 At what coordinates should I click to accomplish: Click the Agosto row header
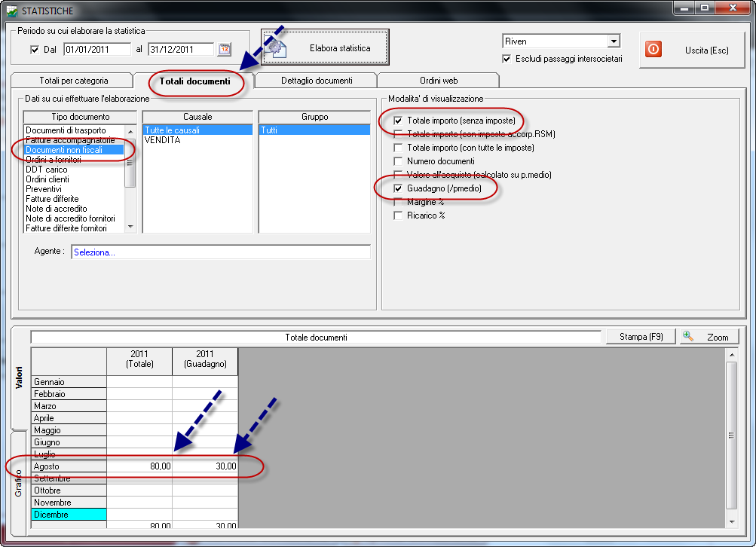click(x=69, y=466)
